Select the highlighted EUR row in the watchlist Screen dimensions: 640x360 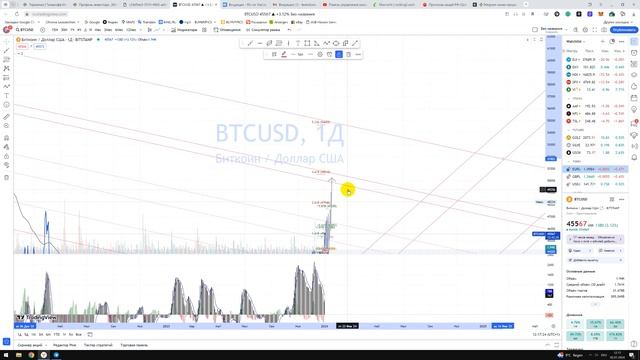(595, 169)
